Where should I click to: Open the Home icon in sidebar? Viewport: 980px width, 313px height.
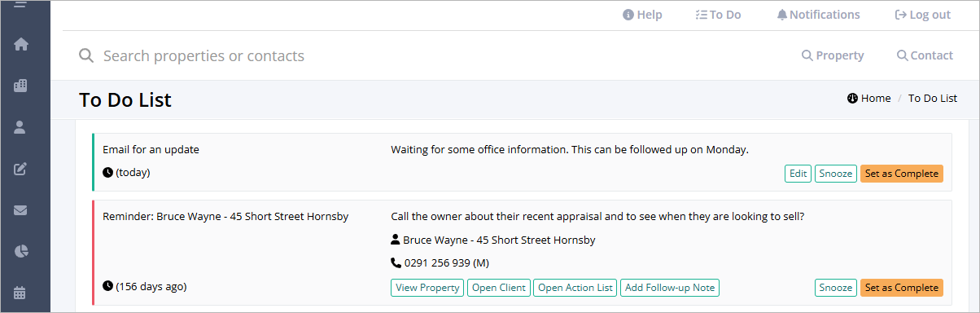click(x=21, y=44)
